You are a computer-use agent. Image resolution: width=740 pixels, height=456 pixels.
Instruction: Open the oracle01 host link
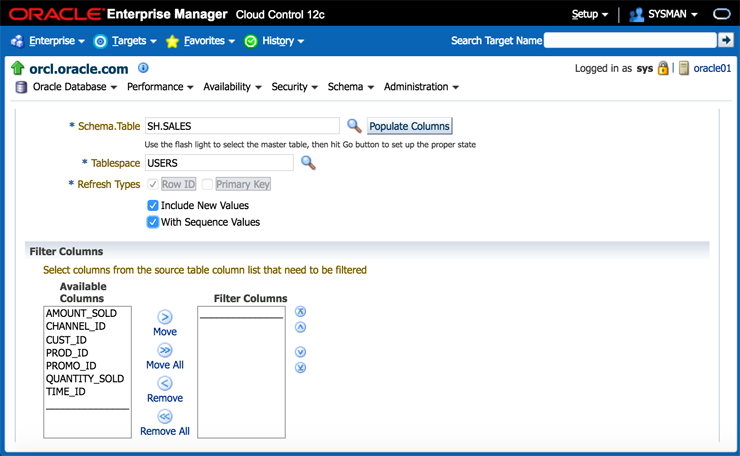712,69
